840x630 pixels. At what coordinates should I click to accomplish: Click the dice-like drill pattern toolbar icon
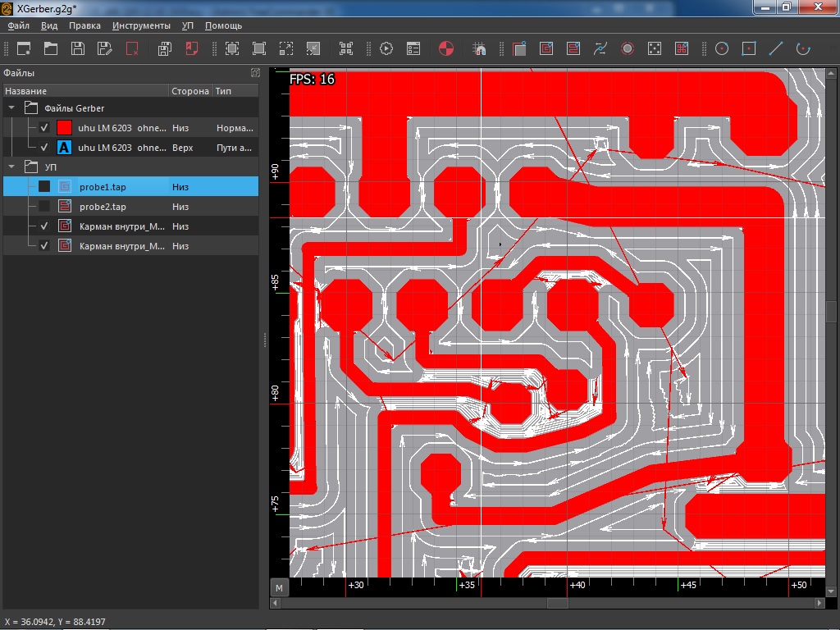pyautogui.click(x=655, y=48)
